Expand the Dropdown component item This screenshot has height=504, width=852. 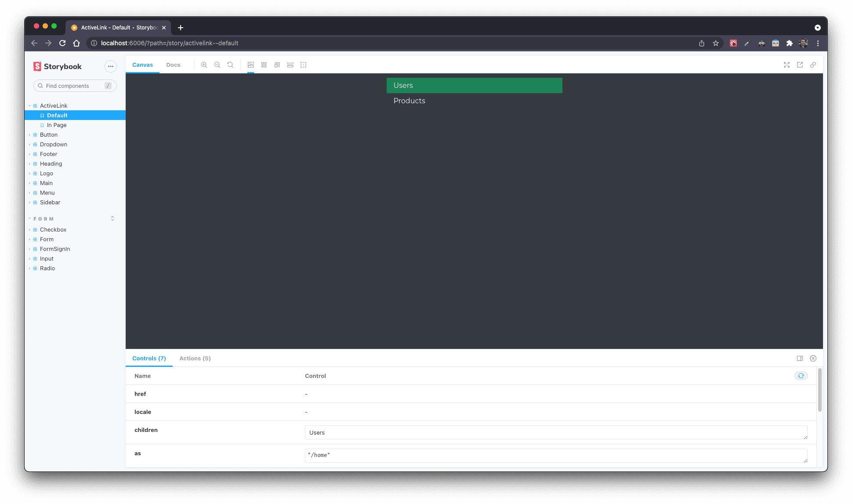[x=53, y=145]
